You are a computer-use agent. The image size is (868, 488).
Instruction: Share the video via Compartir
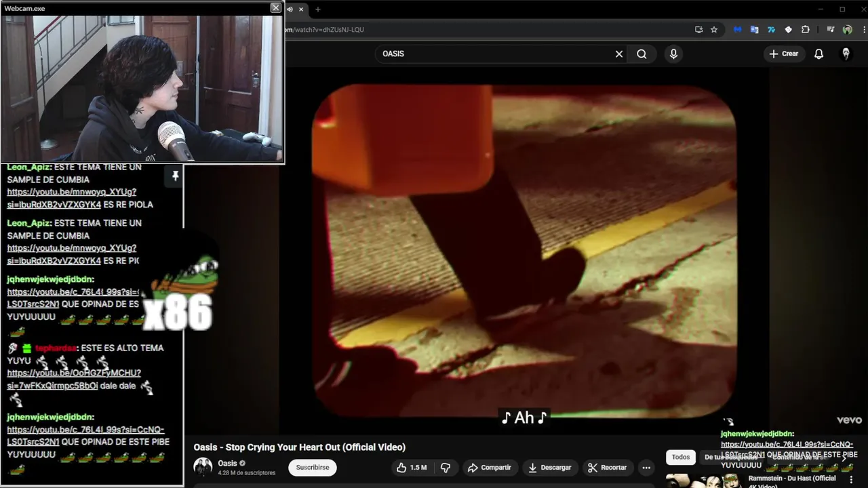pyautogui.click(x=489, y=468)
